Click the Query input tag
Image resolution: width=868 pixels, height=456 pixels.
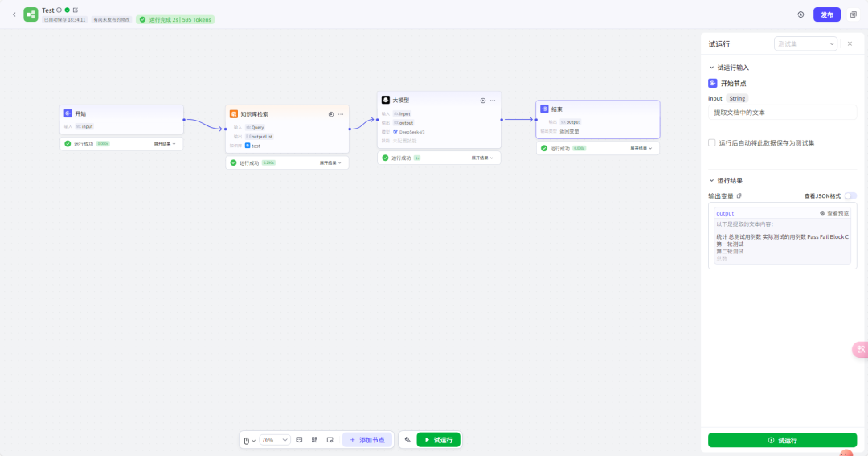[x=256, y=127]
